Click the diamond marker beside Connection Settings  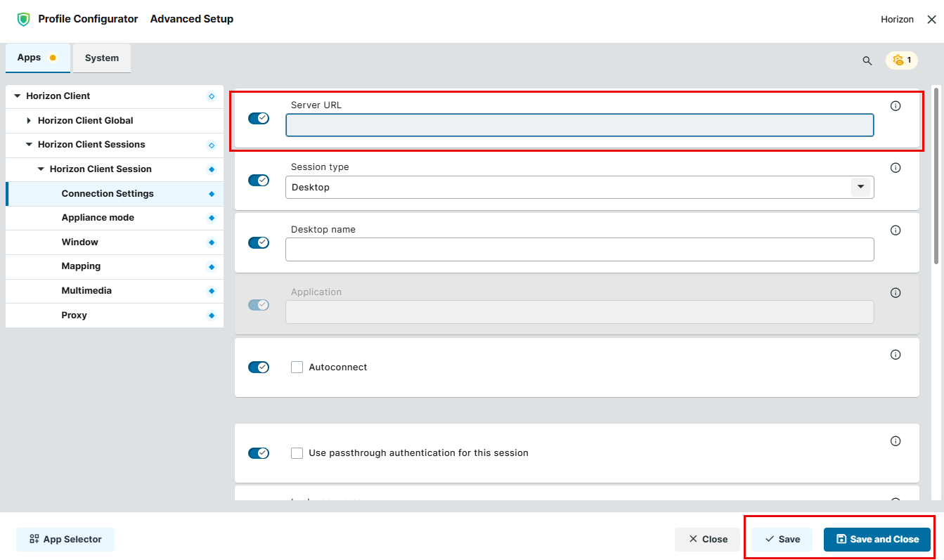click(212, 194)
